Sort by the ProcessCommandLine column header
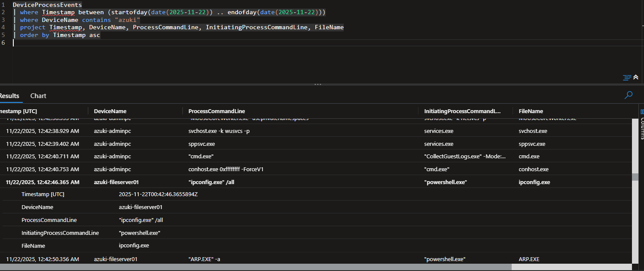This screenshot has width=644, height=271. (x=217, y=111)
